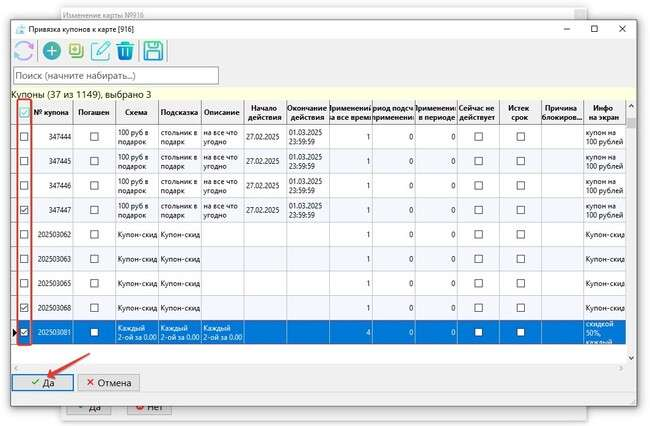Toggle the select-all checkbox in table header
The height and width of the screenshot is (426, 650).
point(24,112)
